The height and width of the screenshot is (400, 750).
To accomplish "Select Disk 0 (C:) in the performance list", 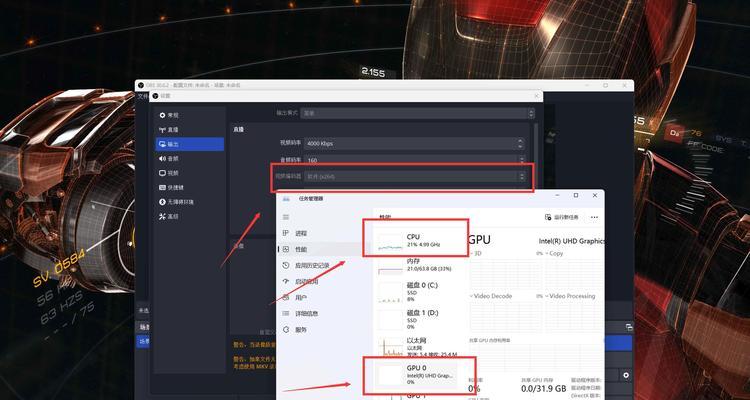I will click(x=417, y=292).
